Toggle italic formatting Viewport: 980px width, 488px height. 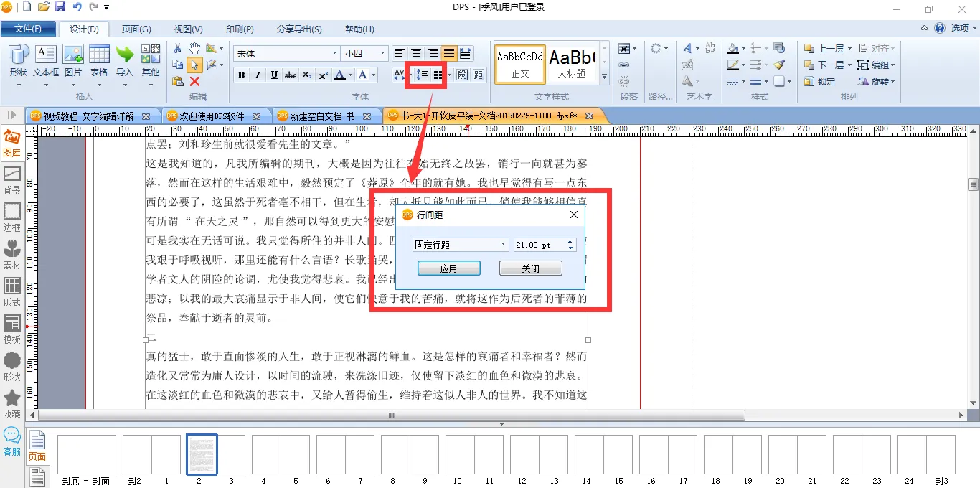click(x=258, y=75)
